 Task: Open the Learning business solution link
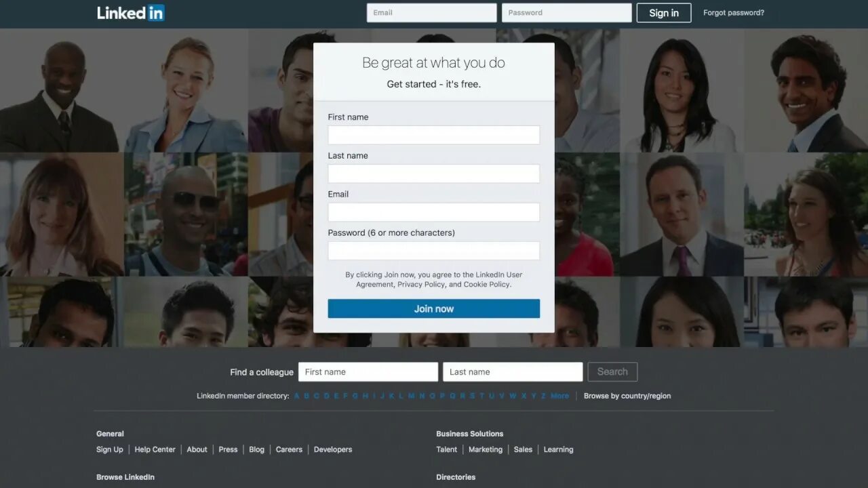558,449
